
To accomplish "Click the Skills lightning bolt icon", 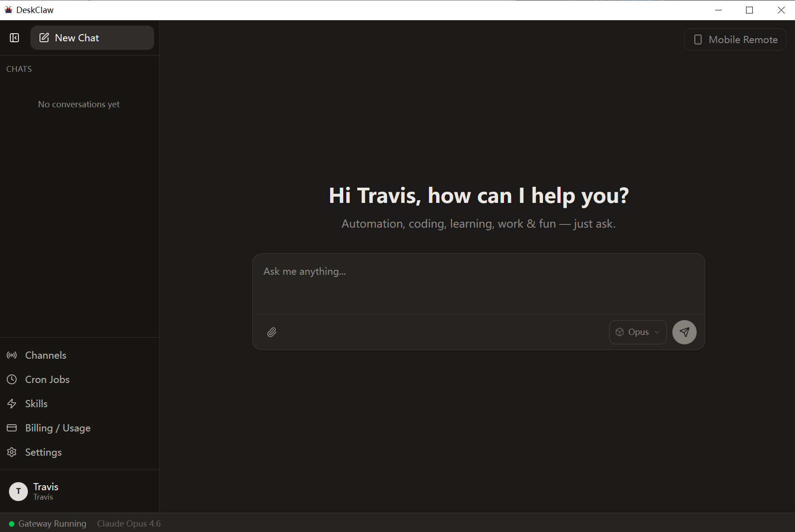I will 12,404.
